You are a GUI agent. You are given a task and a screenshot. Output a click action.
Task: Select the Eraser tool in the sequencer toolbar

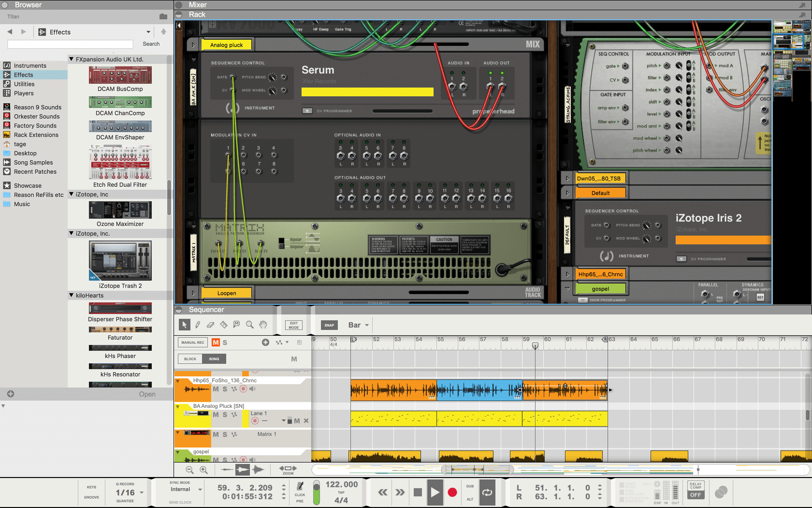[x=211, y=324]
